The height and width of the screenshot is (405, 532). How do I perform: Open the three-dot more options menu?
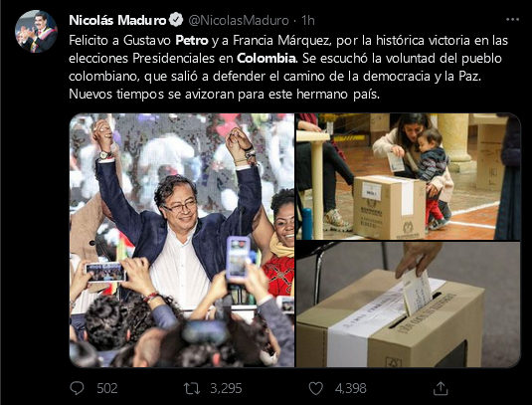coord(512,20)
